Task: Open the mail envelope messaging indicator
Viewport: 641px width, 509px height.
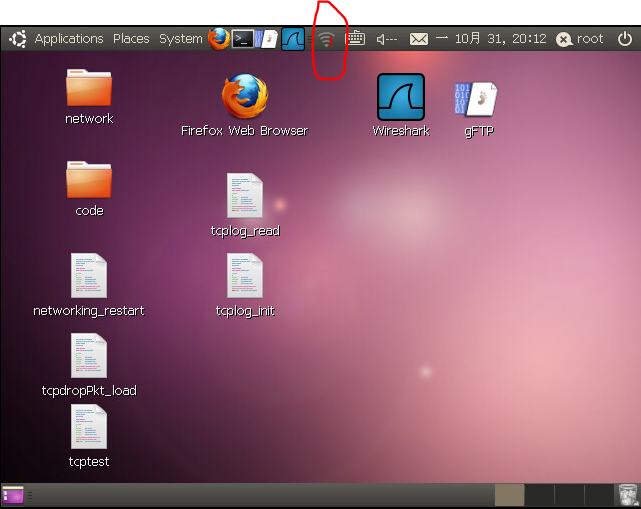Action: tap(419, 39)
